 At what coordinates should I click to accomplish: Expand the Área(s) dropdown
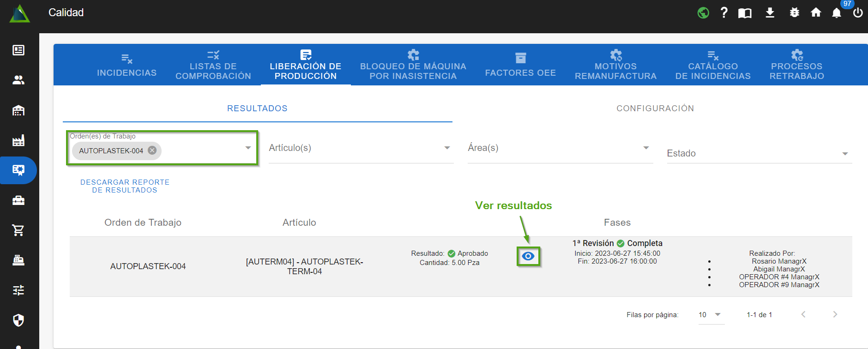pos(645,148)
